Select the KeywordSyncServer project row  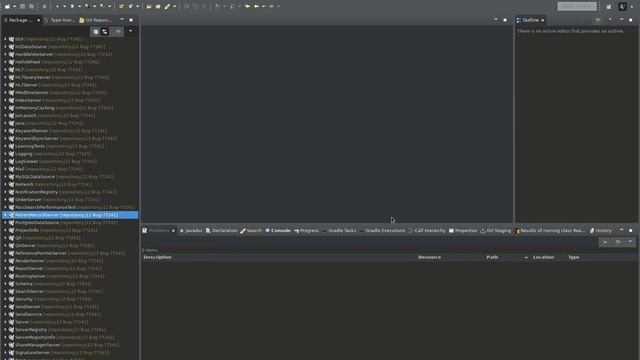coord(70,138)
